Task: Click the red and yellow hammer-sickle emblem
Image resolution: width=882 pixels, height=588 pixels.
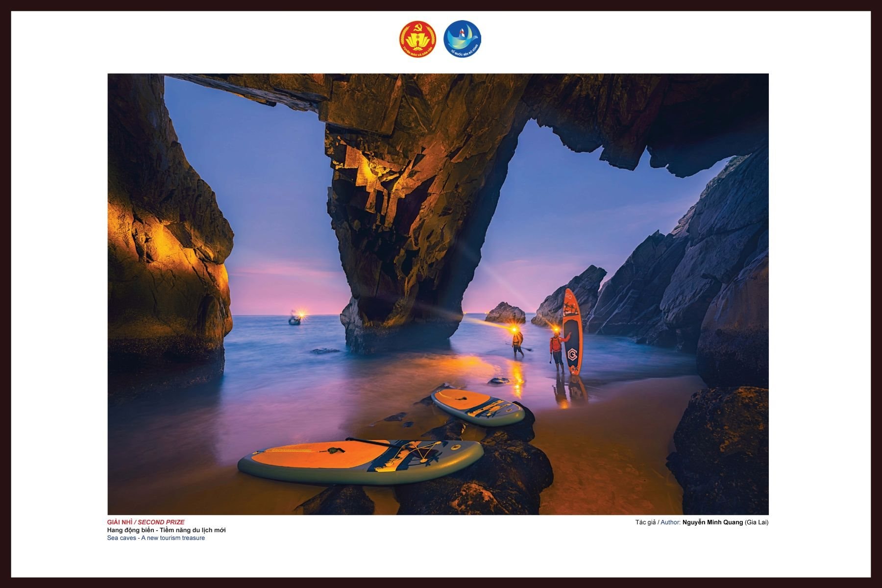Action: (x=417, y=39)
